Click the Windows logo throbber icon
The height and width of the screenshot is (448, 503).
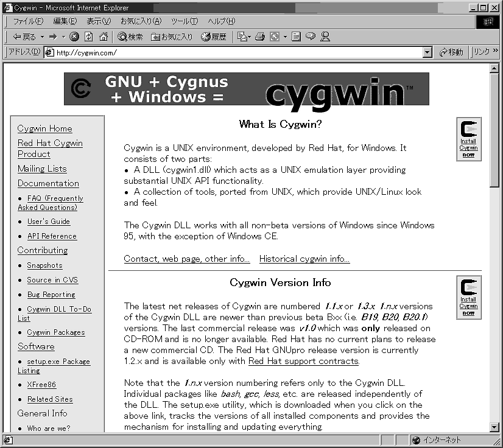pyautogui.click(x=488, y=21)
